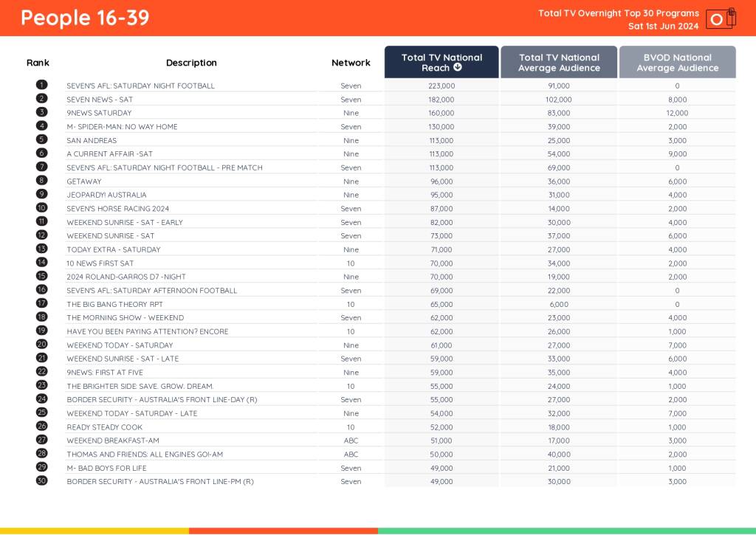756x535 pixels.
Task: Click the clipboard copy icon top right
Action: (731, 16)
